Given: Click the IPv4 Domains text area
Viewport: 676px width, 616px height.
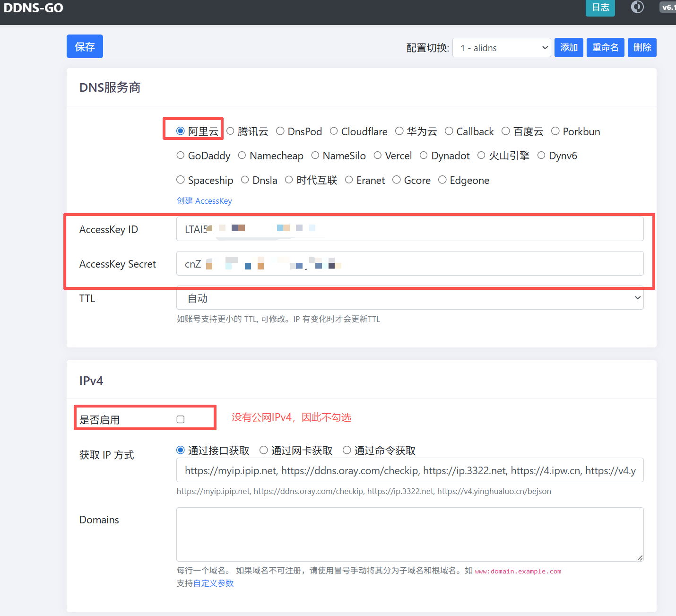Looking at the screenshot, I should 409,534.
